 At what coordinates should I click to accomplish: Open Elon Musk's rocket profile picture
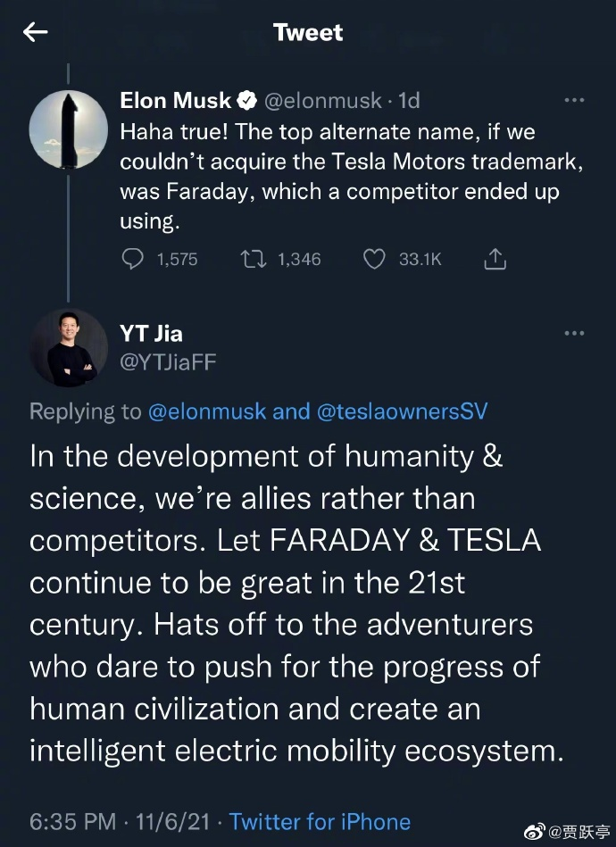click(71, 131)
